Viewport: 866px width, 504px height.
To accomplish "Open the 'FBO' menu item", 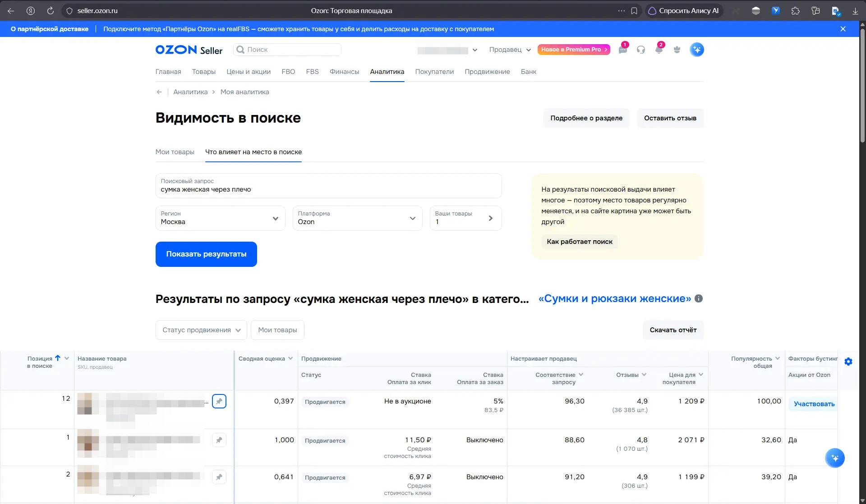I will [x=288, y=72].
